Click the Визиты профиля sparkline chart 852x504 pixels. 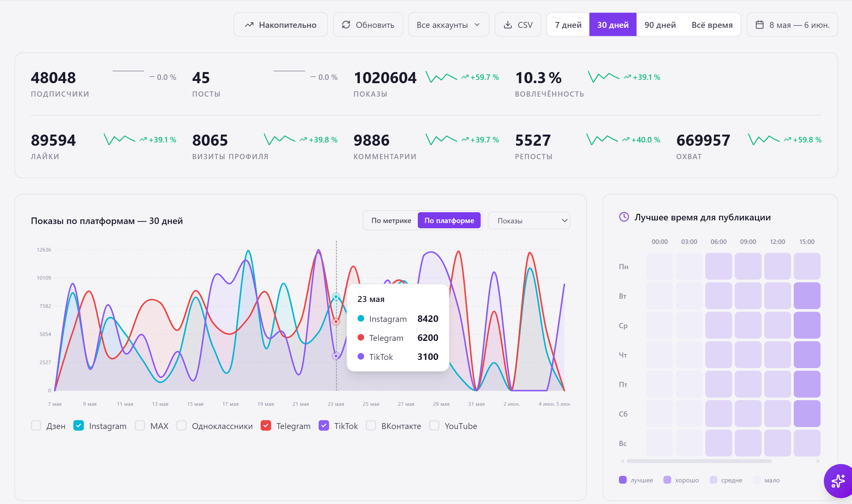(280, 140)
